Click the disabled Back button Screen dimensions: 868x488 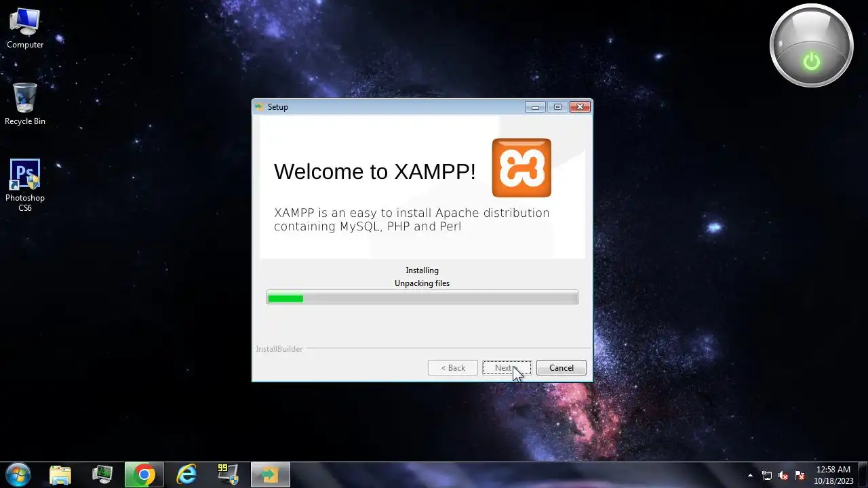coord(452,368)
